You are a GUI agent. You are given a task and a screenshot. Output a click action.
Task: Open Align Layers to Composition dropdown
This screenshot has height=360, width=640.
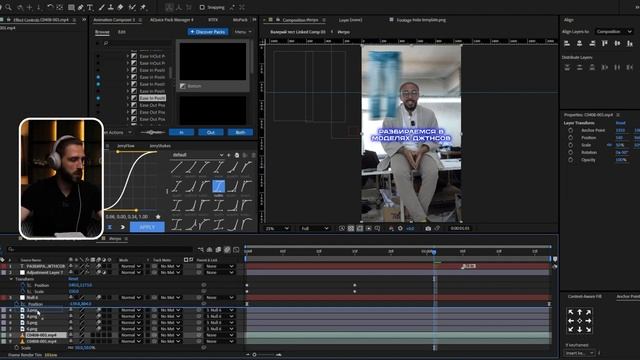[x=613, y=31]
